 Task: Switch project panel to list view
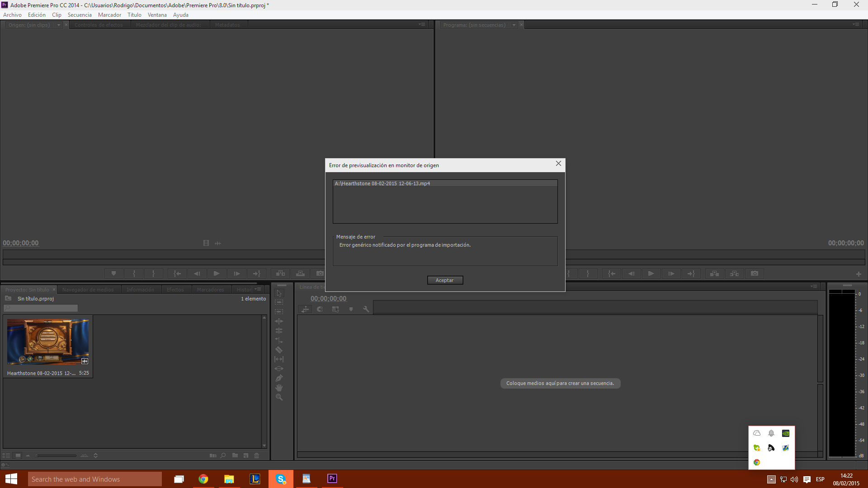[6, 455]
